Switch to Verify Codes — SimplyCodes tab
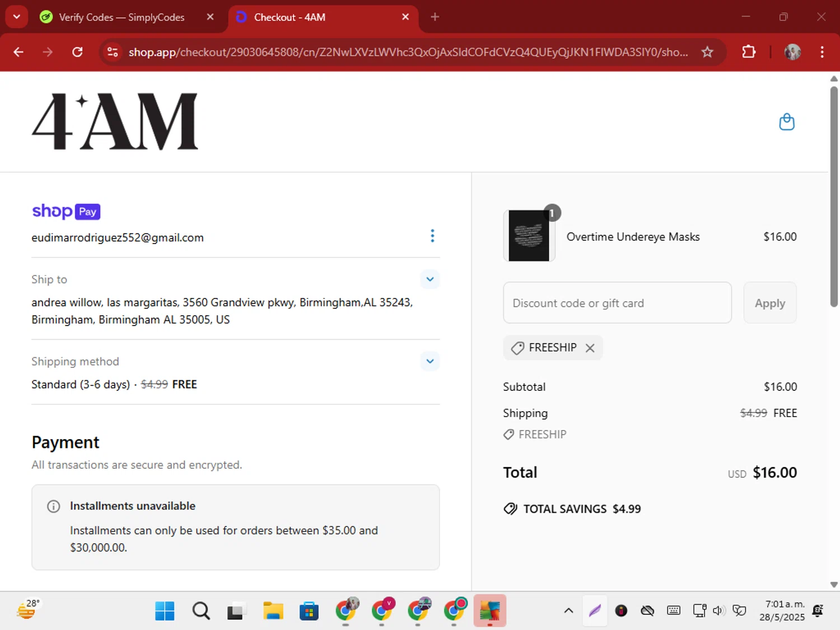The image size is (840, 630). pos(122,17)
